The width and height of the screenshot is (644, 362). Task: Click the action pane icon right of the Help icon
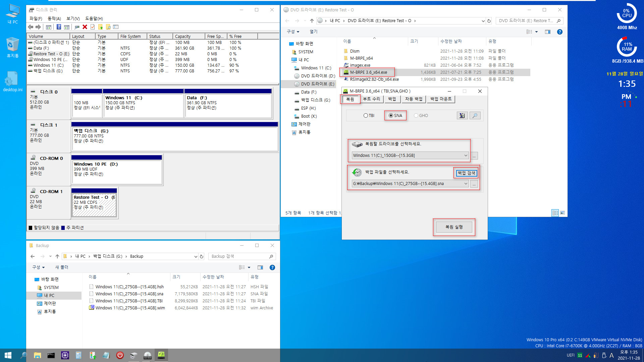click(x=67, y=27)
